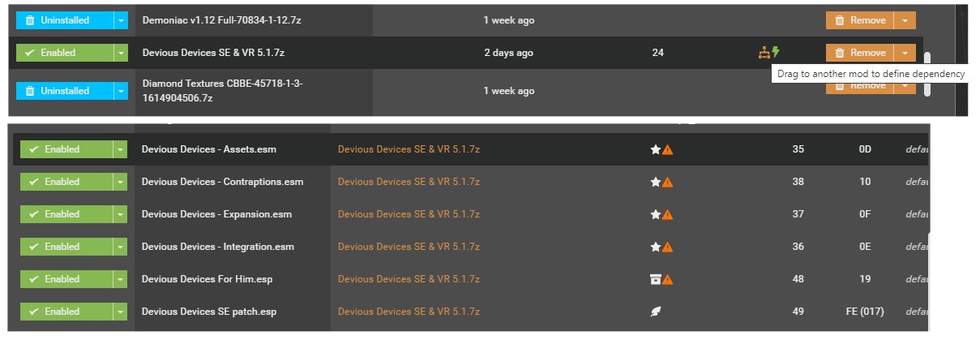980x340 pixels.
Task: Toggle Uninstalled status for Demoniac v1.12 mod
Action: [63, 20]
